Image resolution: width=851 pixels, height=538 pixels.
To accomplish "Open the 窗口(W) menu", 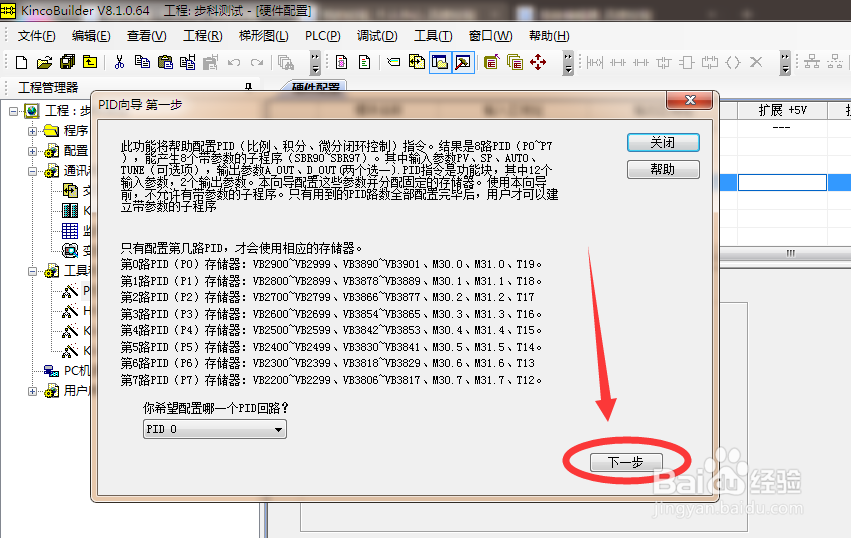I will (491, 36).
